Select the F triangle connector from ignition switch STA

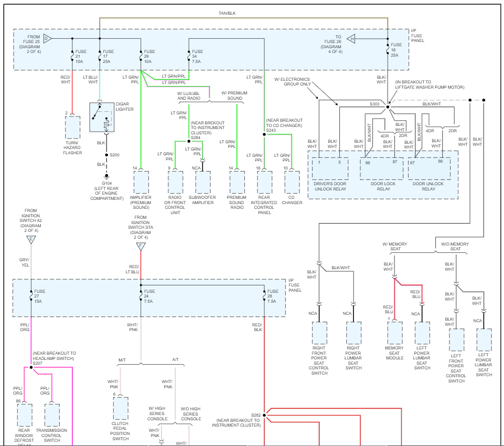(141, 247)
